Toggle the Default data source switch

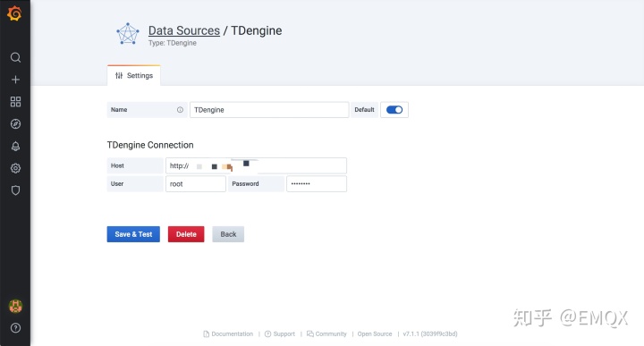tap(394, 110)
